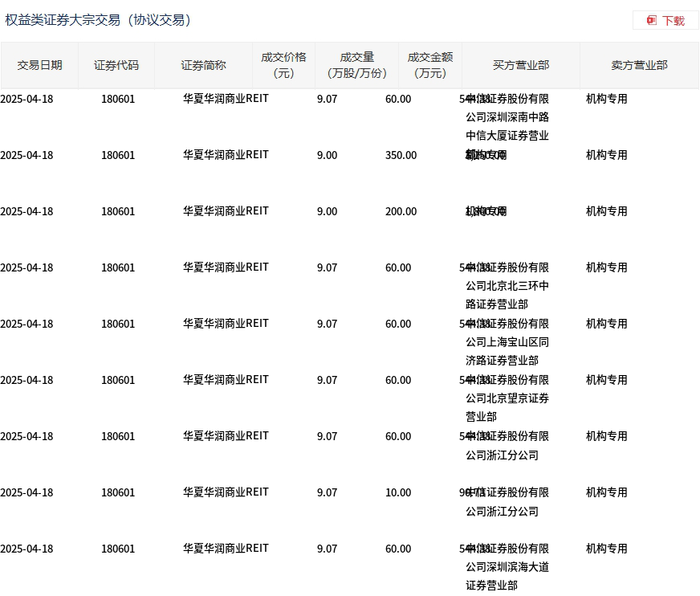Click seller 机构专用 in the 10.00 row

606,493
